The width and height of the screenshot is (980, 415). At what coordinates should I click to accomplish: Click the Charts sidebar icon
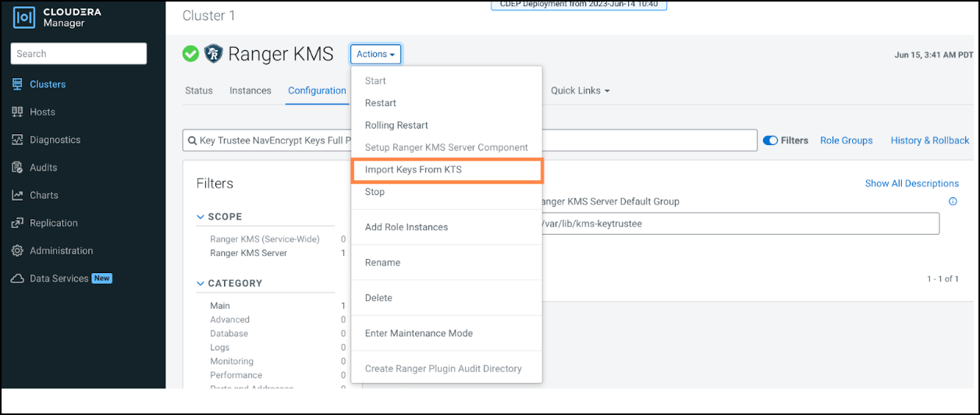tap(17, 196)
